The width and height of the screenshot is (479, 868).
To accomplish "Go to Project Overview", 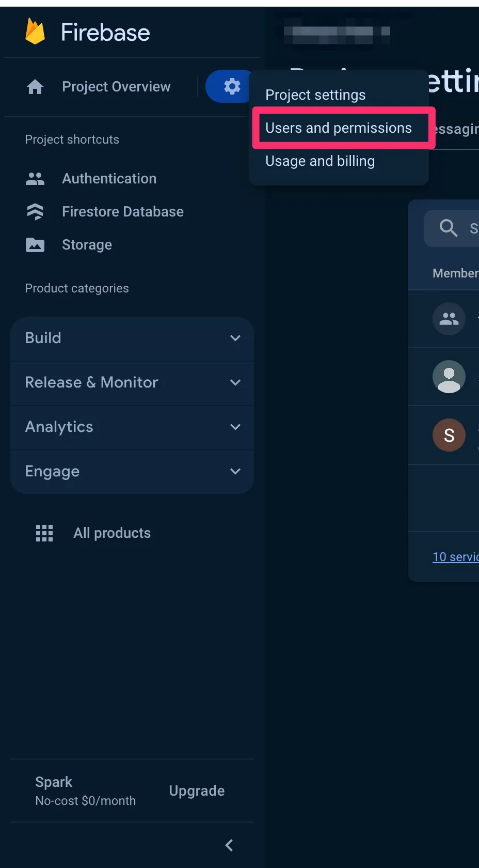I will tap(116, 87).
